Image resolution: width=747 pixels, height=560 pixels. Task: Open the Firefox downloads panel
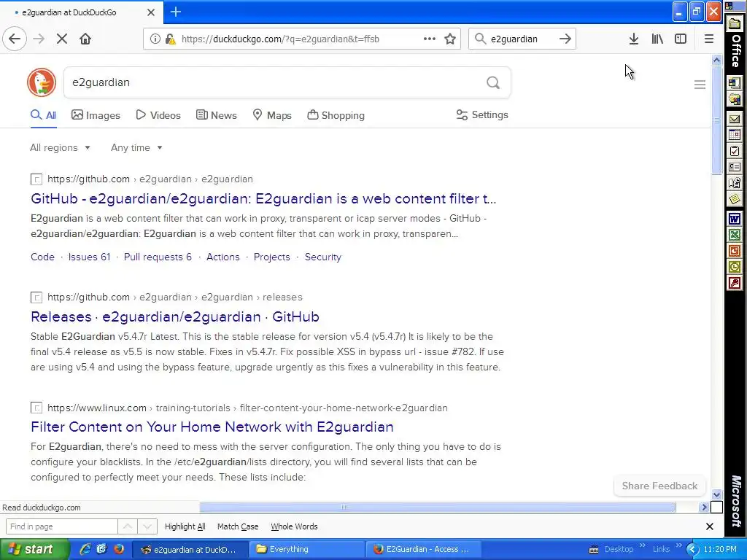point(634,39)
